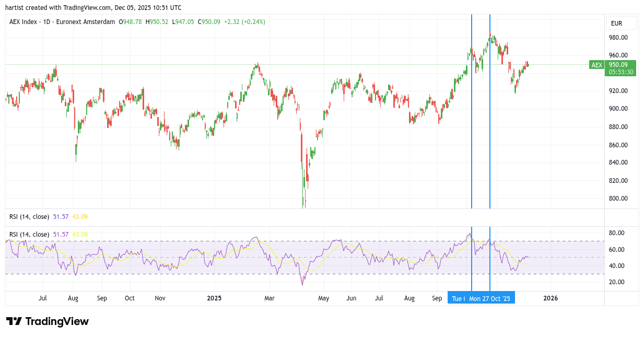Viewport: 644px width, 337px height.
Task: Click the 2026 label on time axis
Action: tap(551, 298)
